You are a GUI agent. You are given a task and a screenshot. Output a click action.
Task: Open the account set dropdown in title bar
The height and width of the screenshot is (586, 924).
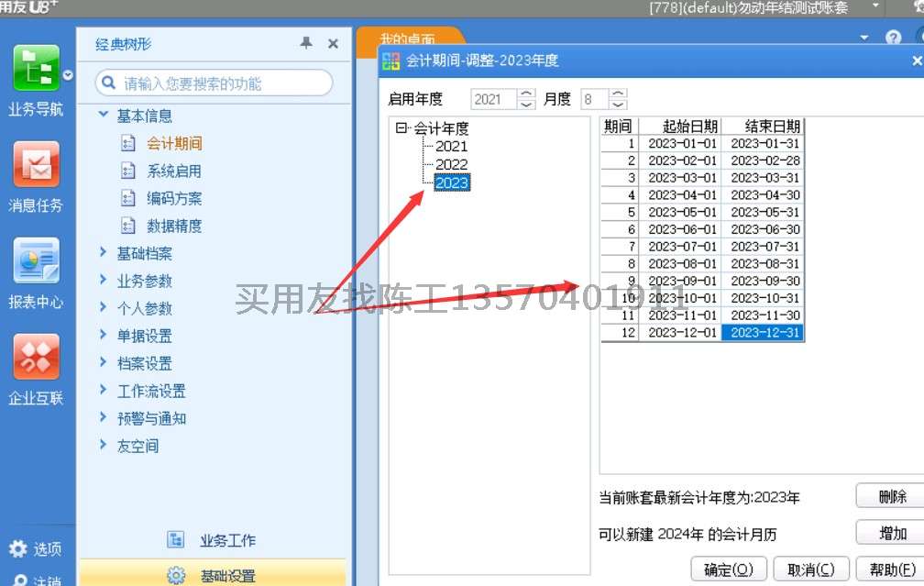coord(875,6)
